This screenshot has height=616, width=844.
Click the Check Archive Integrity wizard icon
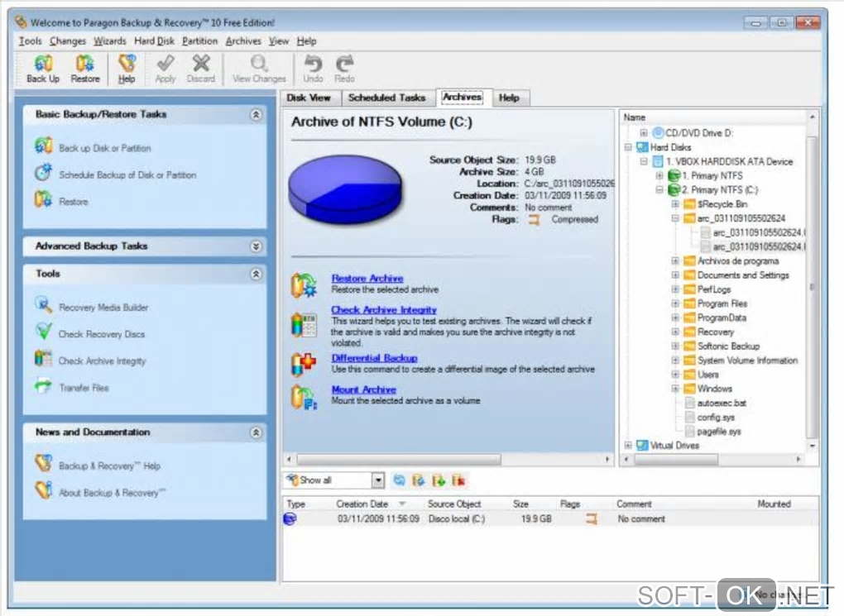click(305, 324)
